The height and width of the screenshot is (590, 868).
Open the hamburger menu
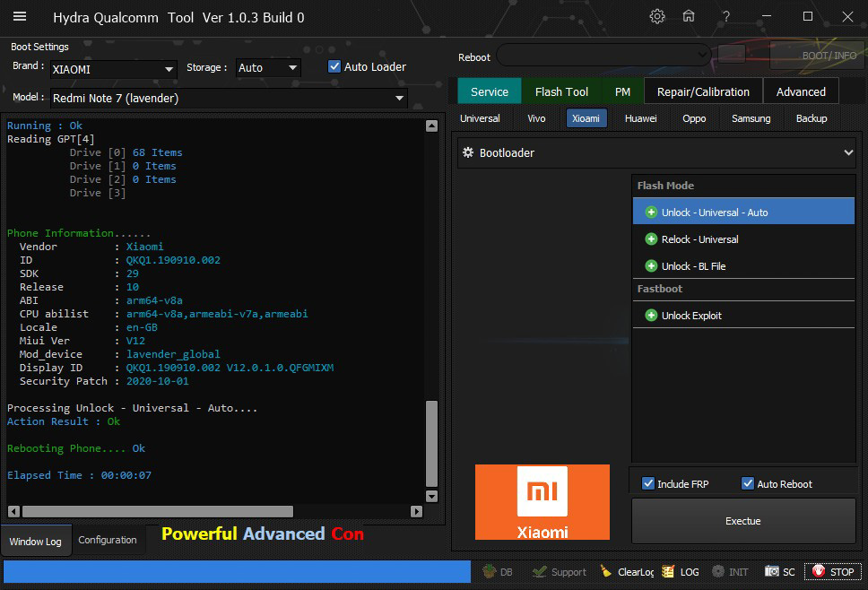[x=19, y=16]
